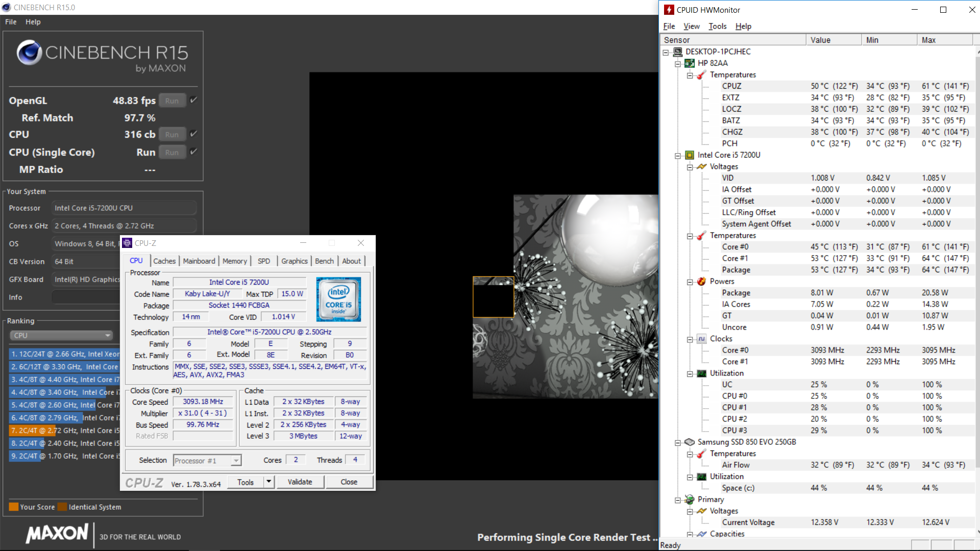Click the Cinebench R15 title bar icon

point(6,7)
